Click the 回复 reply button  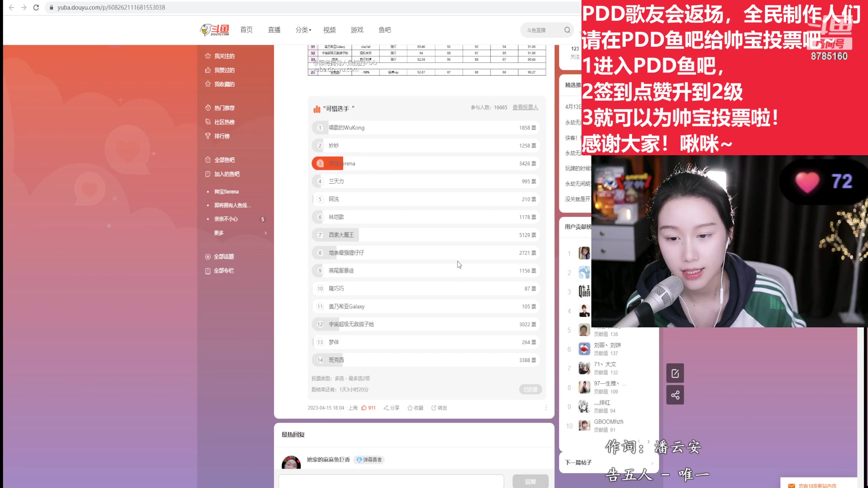531,481
